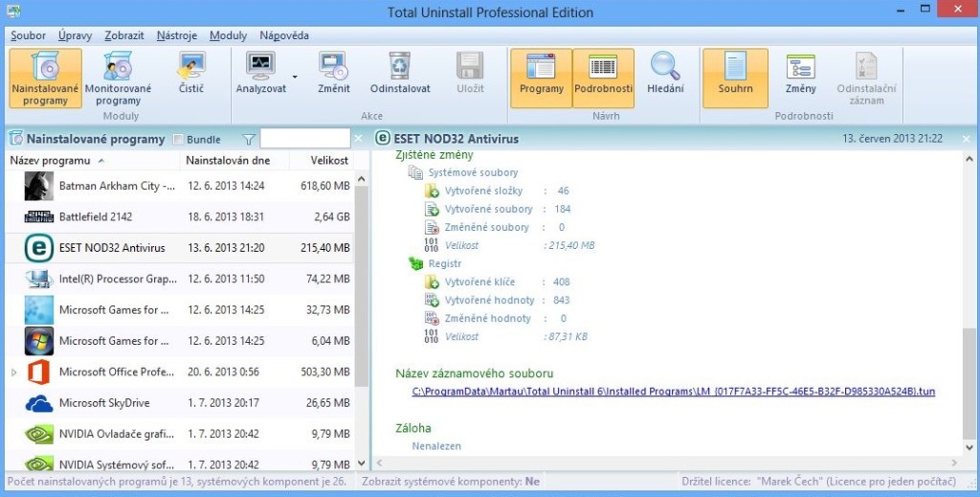
Task: Select Battlefield 2142 row text
Action: (96, 217)
